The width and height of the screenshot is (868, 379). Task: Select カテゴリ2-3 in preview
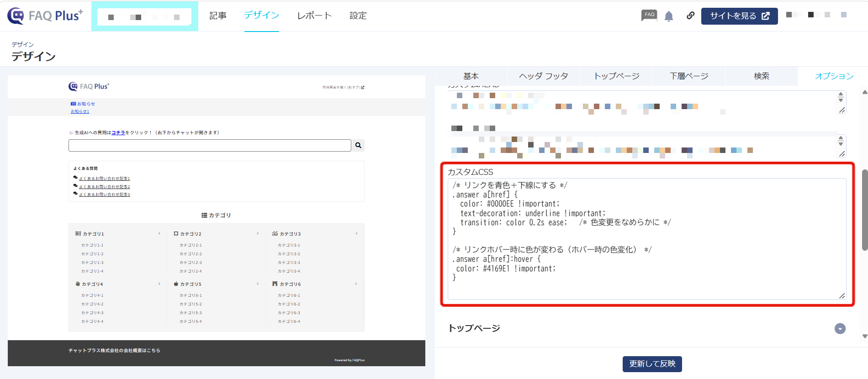[x=191, y=263]
